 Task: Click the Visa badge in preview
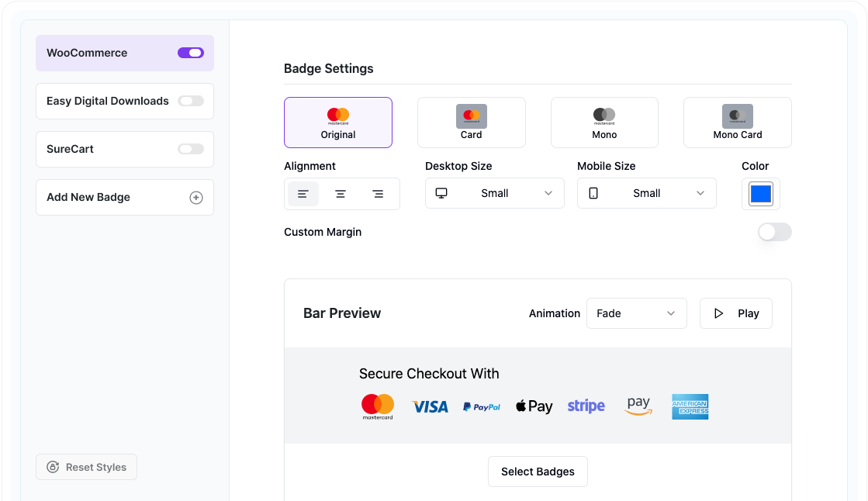(430, 406)
